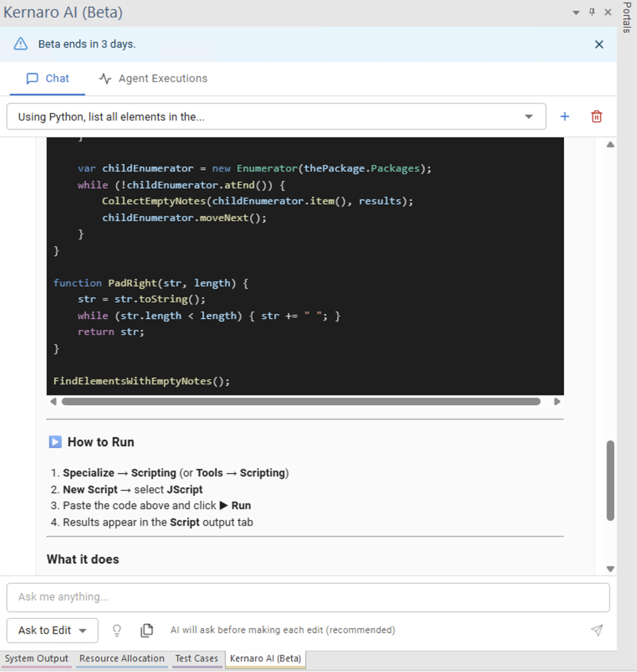The image size is (637, 672).
Task: Click the How to Run play icon
Action: [55, 442]
